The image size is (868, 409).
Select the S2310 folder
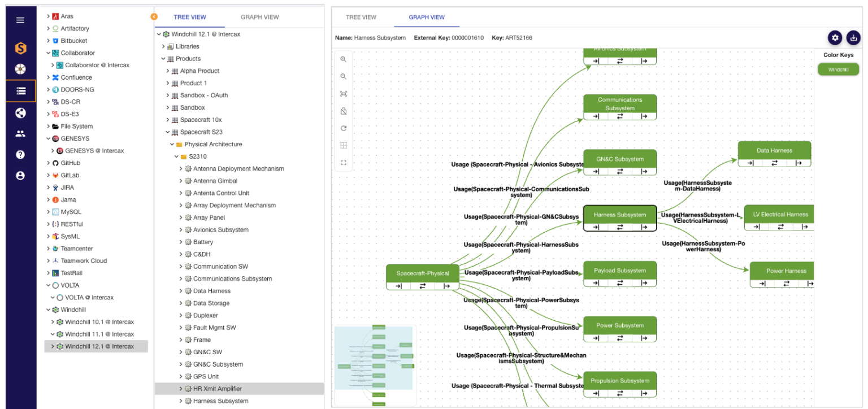tap(198, 156)
